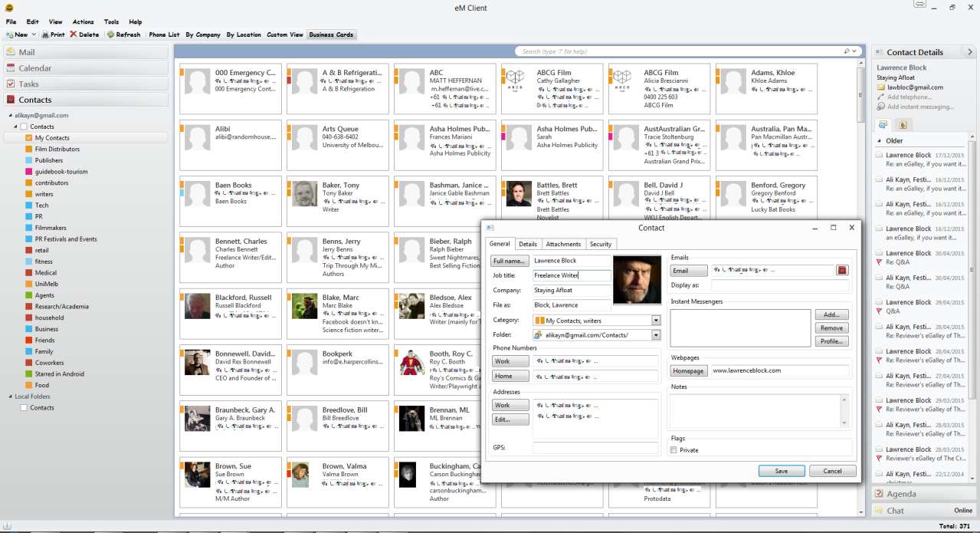Open the Actions menu

point(83,22)
